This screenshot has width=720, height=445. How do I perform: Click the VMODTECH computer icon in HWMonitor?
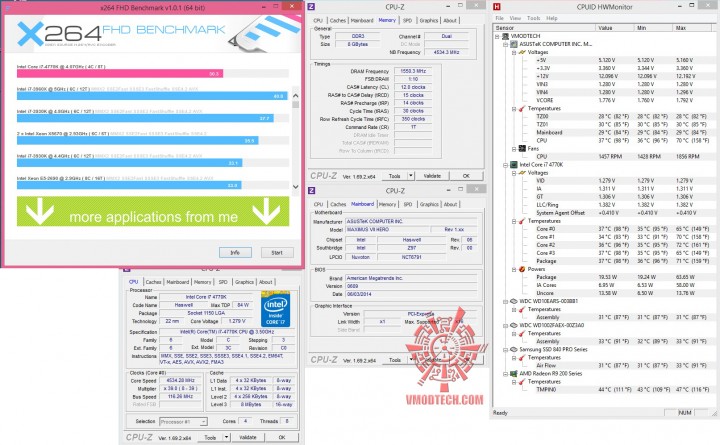pos(506,36)
